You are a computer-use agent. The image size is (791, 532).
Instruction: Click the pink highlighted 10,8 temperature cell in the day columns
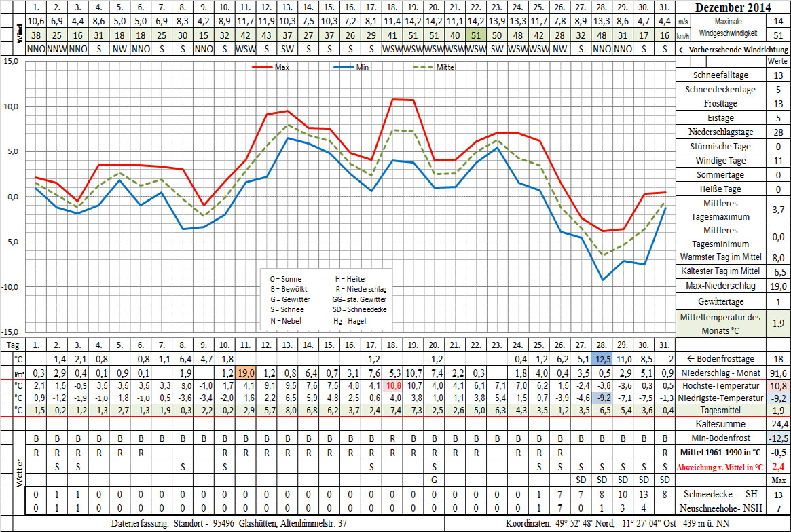pyautogui.click(x=392, y=385)
